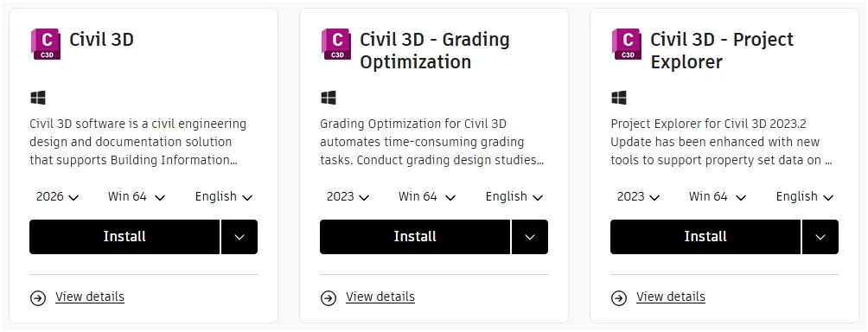Expand install options arrow for Grading Optimization
Image resolution: width=868 pixels, height=332 pixels.
(x=530, y=237)
